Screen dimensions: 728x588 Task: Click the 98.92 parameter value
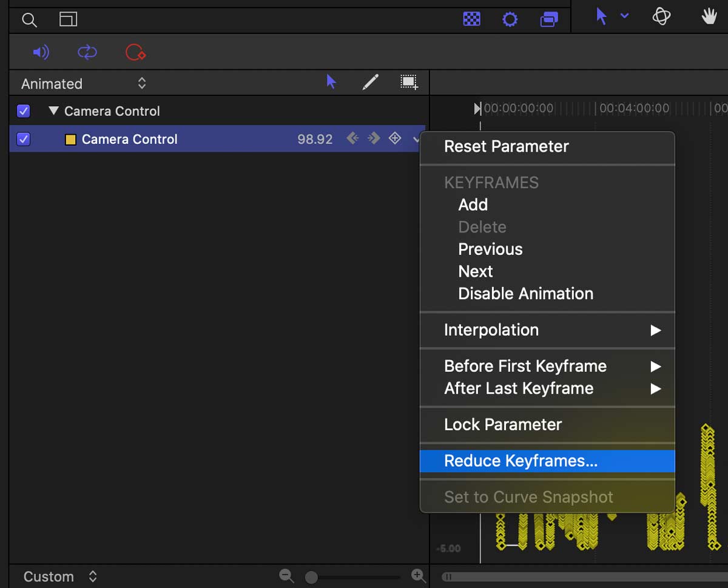click(x=315, y=139)
